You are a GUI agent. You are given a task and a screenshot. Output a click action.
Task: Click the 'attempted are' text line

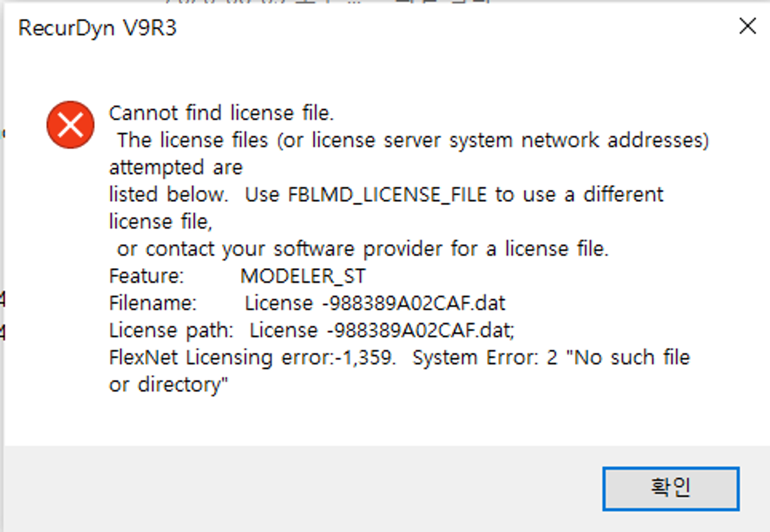tap(176, 167)
